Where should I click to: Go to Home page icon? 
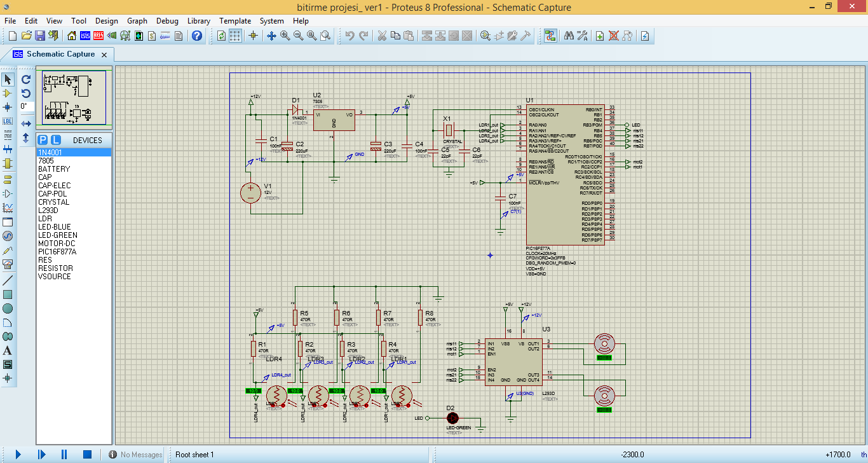tap(72, 36)
